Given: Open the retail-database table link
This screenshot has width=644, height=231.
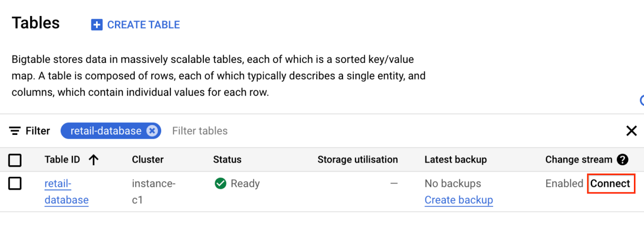Looking at the screenshot, I should coord(66,192).
